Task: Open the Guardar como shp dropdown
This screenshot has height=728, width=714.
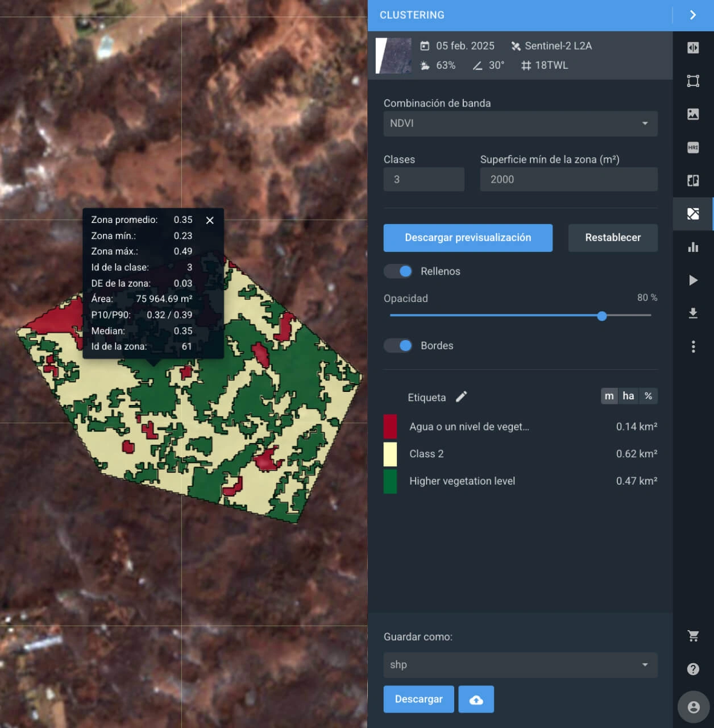Action: pos(520,665)
